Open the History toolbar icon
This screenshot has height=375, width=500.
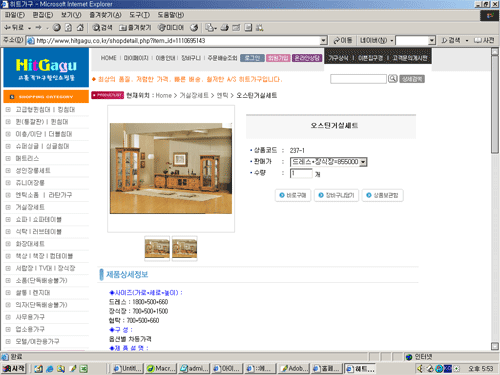coord(194,28)
